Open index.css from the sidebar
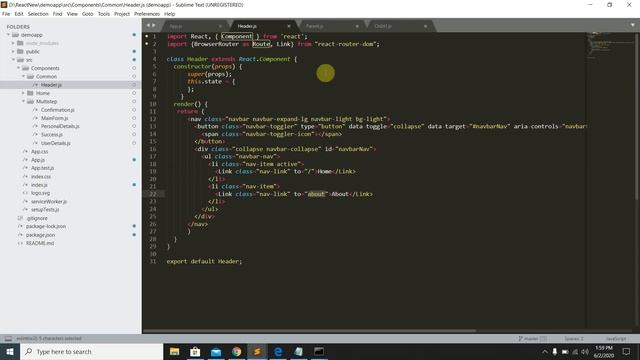Screen dimensions: 640x360 pyautogui.click(x=41, y=177)
